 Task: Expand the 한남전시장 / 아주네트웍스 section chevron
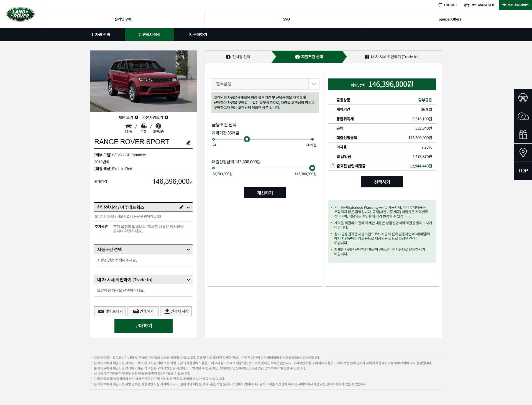tap(188, 207)
